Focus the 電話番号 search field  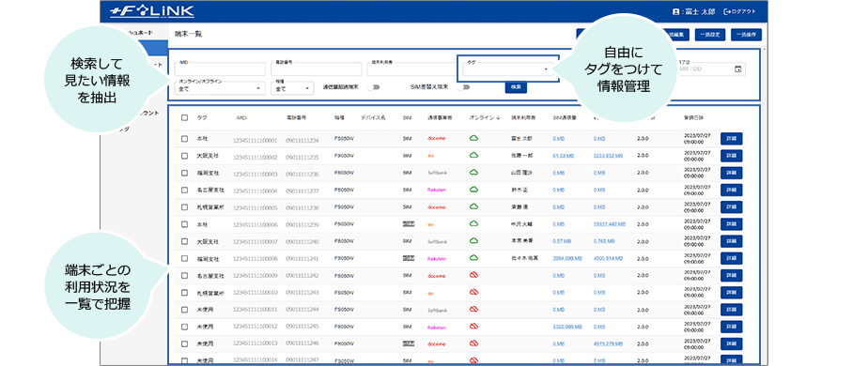pyautogui.click(x=316, y=69)
